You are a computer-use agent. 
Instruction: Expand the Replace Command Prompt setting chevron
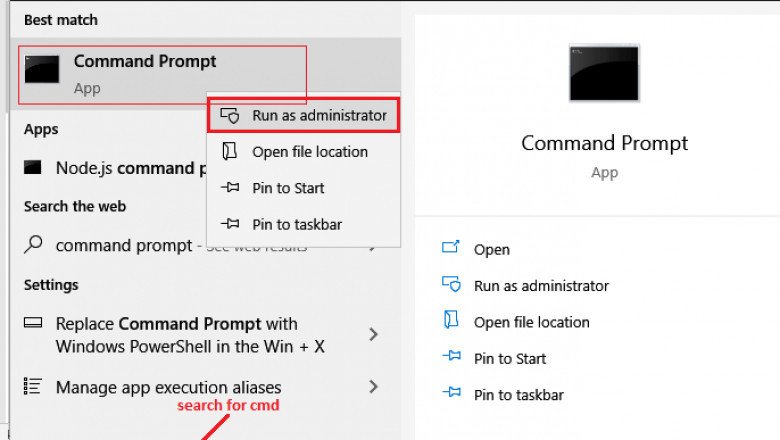(x=373, y=335)
